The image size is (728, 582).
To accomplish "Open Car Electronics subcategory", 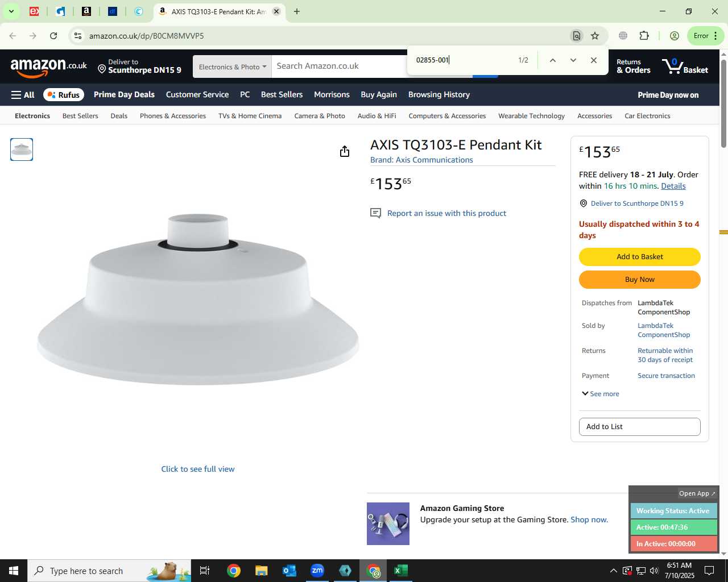I will coord(647,116).
